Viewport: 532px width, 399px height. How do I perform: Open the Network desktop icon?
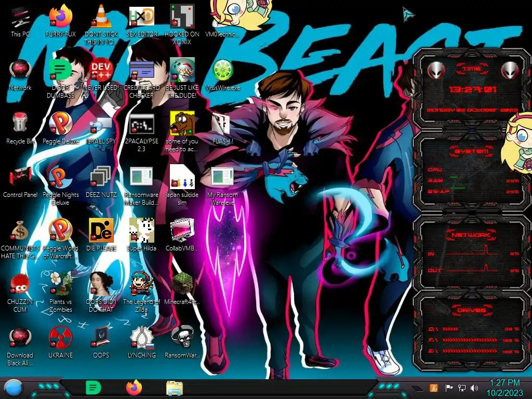pyautogui.click(x=20, y=75)
